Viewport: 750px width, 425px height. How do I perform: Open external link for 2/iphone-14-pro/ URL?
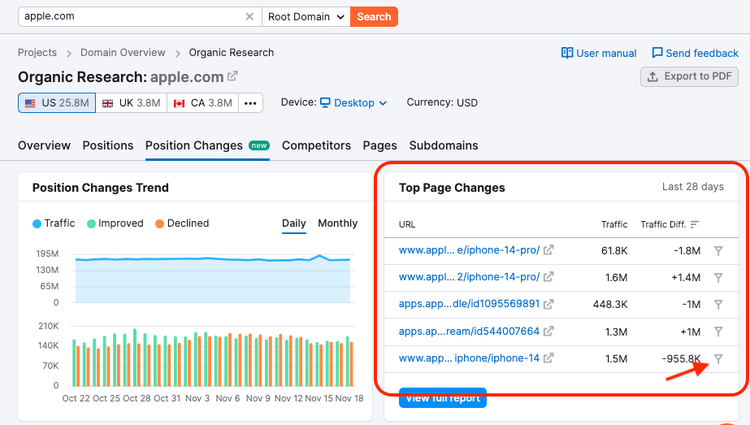coord(548,277)
